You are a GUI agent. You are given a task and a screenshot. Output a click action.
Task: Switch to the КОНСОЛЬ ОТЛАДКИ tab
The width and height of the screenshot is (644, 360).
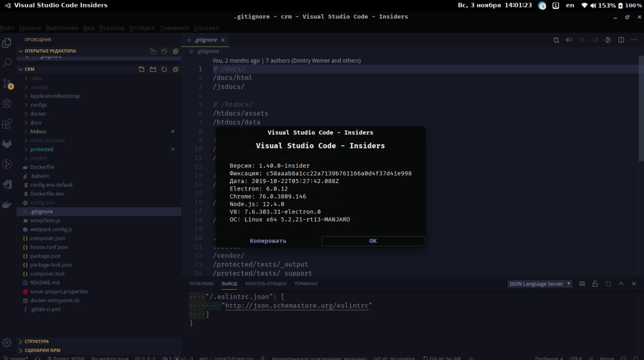(x=266, y=284)
